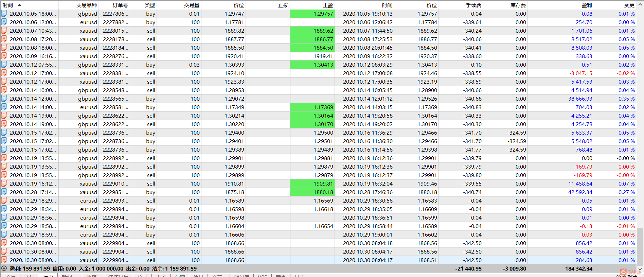
Task: Click the sell icon of the 2020.10.08 17:20 xauusd row
Action: click(4, 39)
